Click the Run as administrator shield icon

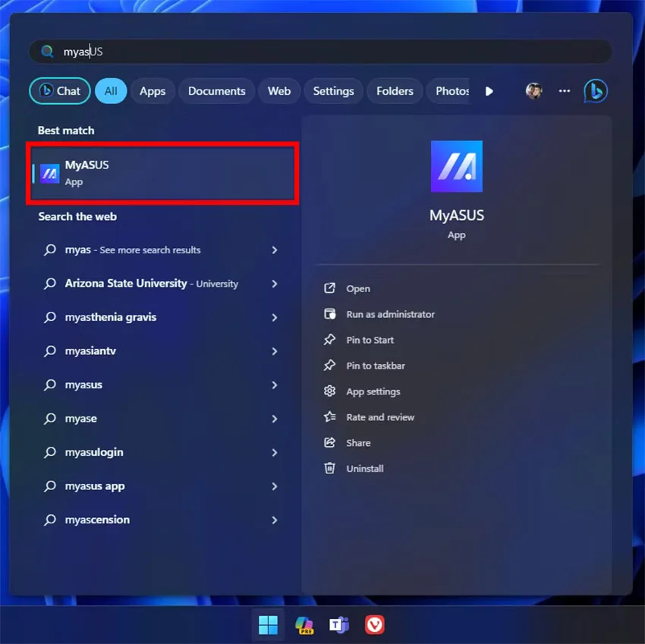(x=329, y=314)
